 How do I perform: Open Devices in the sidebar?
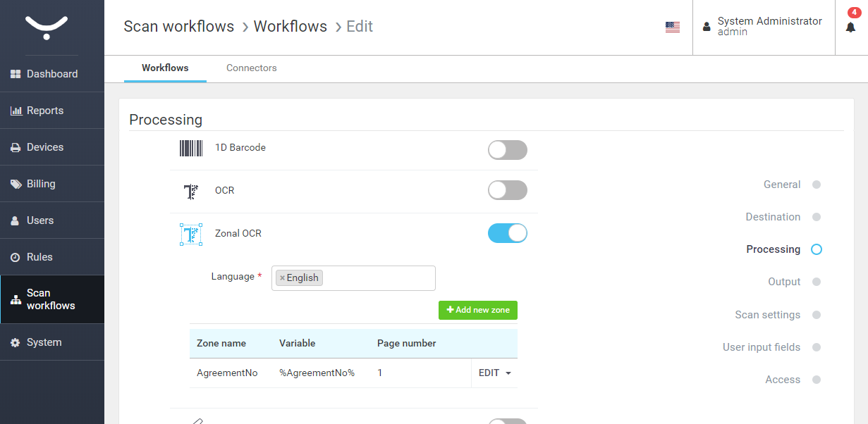click(45, 147)
